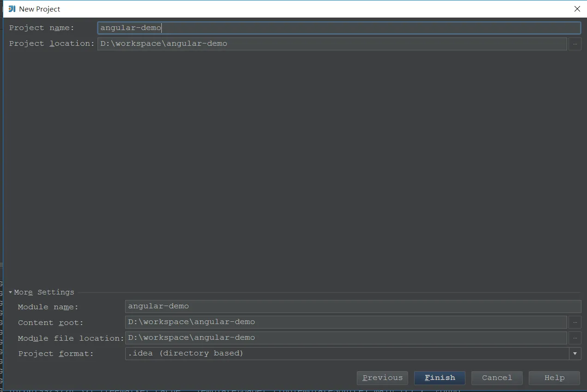Click browse button beside Module file location
587x392 pixels.
575,338
